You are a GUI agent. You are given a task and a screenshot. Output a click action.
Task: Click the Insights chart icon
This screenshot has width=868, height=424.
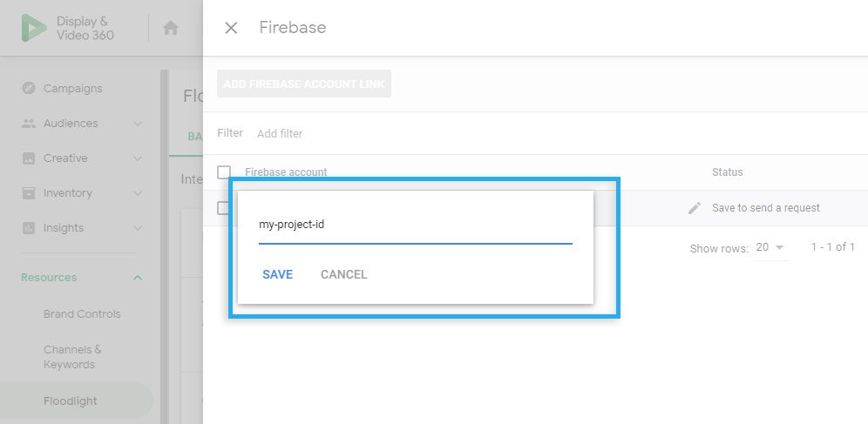[29, 228]
